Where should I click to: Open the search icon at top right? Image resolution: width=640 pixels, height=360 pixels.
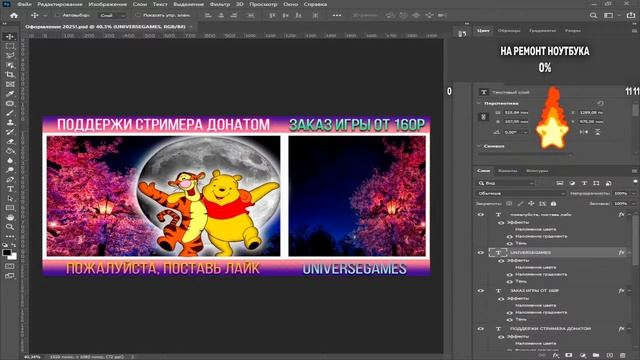tap(593, 15)
